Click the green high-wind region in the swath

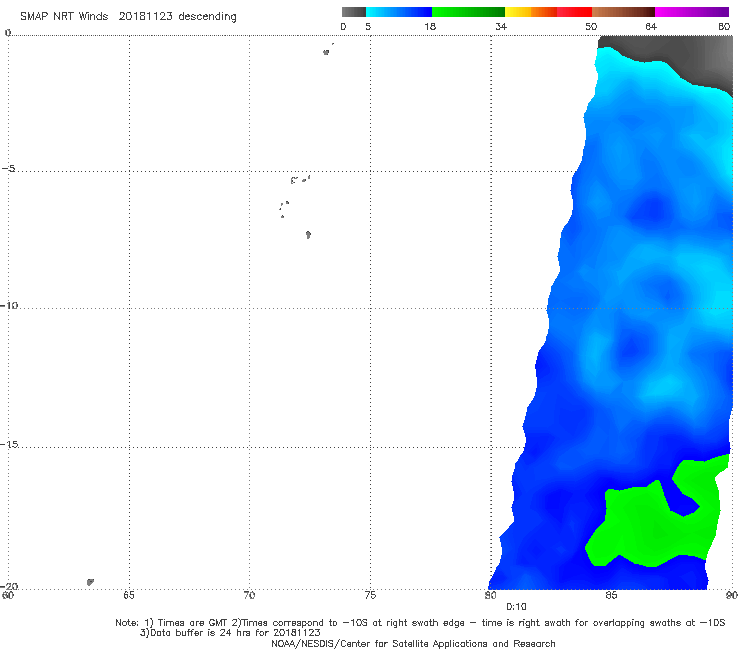click(x=656, y=524)
